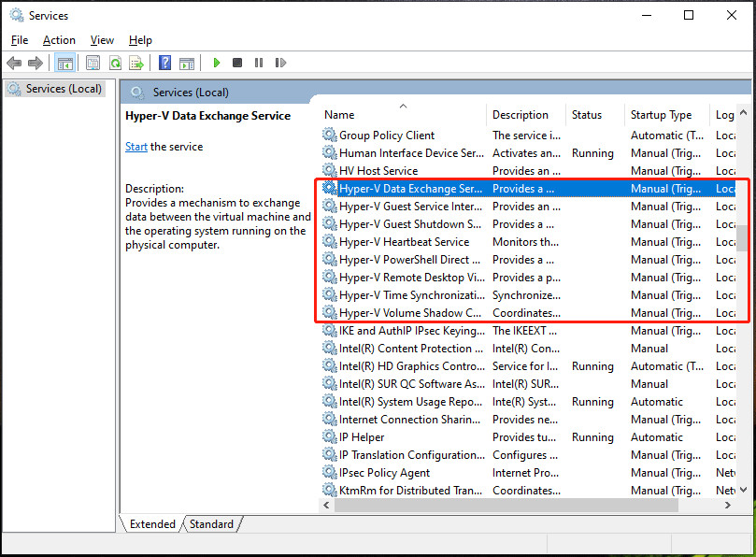This screenshot has height=557, width=756.
Task: Click the vertical scrollbar down arrow
Action: (744, 490)
